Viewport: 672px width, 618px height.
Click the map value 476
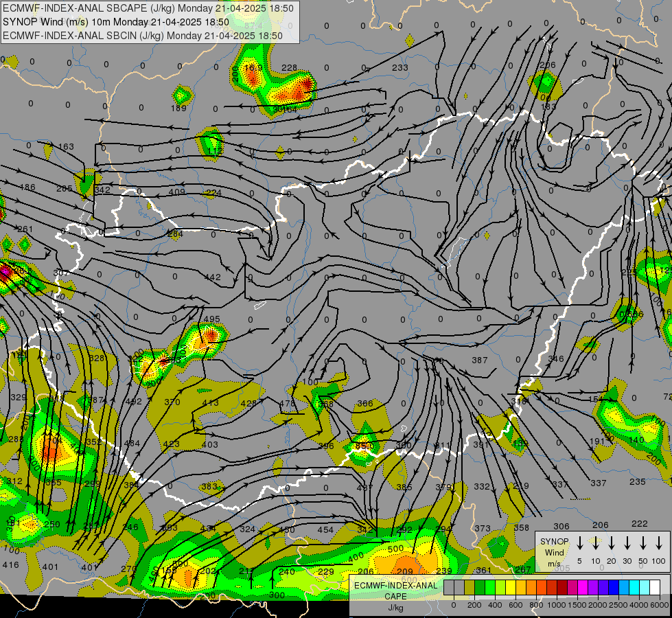click(x=287, y=403)
